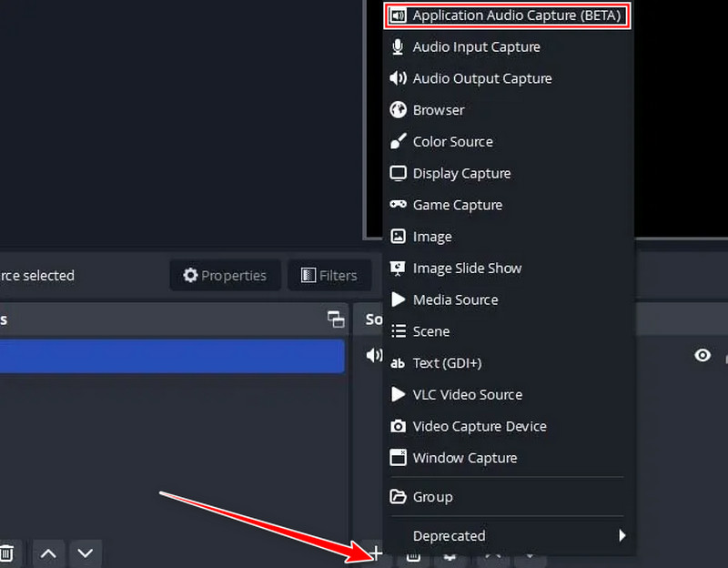The height and width of the screenshot is (568, 728).
Task: Add a VLC Video Source
Action: point(509,394)
